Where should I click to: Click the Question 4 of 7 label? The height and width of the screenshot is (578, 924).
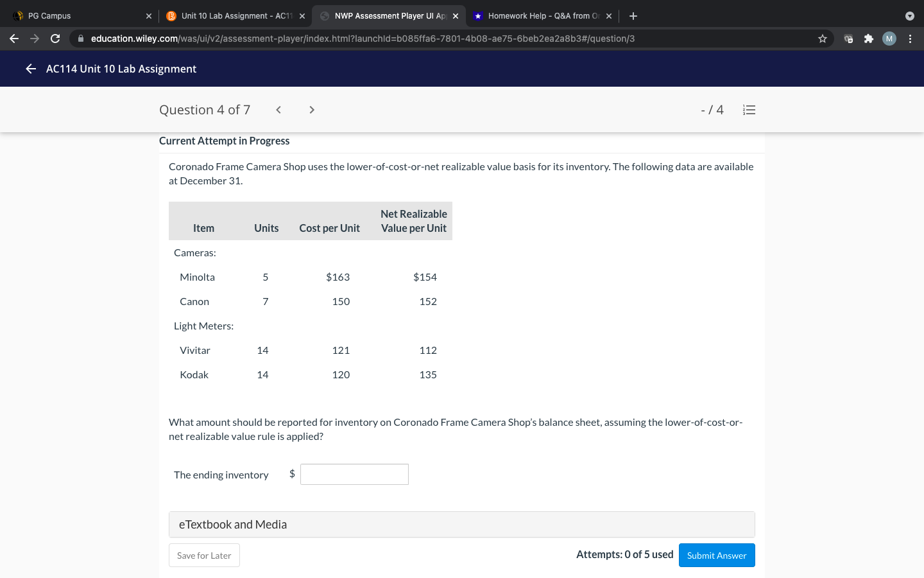tap(205, 110)
